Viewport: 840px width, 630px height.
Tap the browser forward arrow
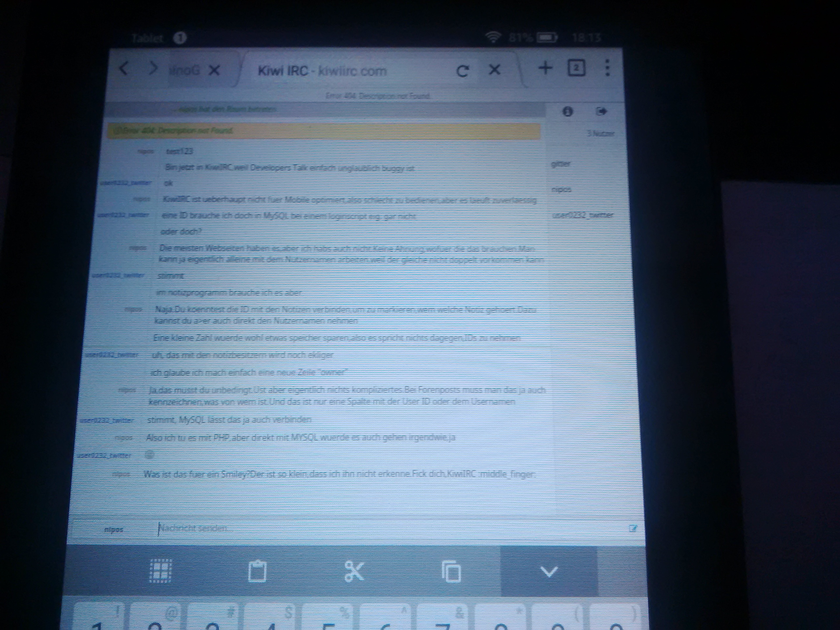[153, 69]
